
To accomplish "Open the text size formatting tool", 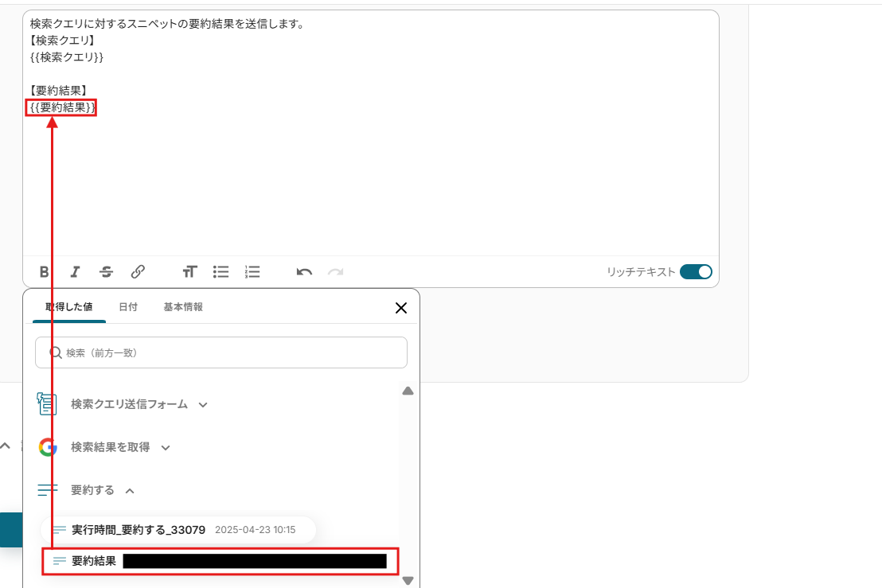I will (x=189, y=272).
